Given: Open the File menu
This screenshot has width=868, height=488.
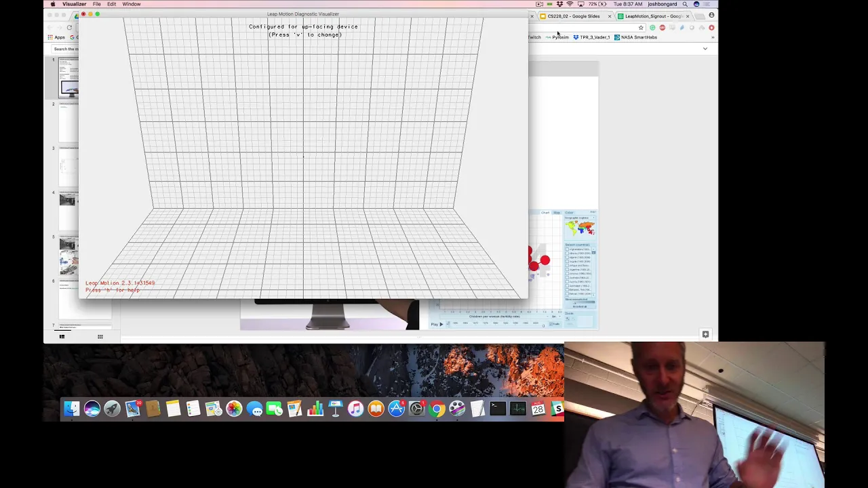Looking at the screenshot, I should [x=97, y=4].
